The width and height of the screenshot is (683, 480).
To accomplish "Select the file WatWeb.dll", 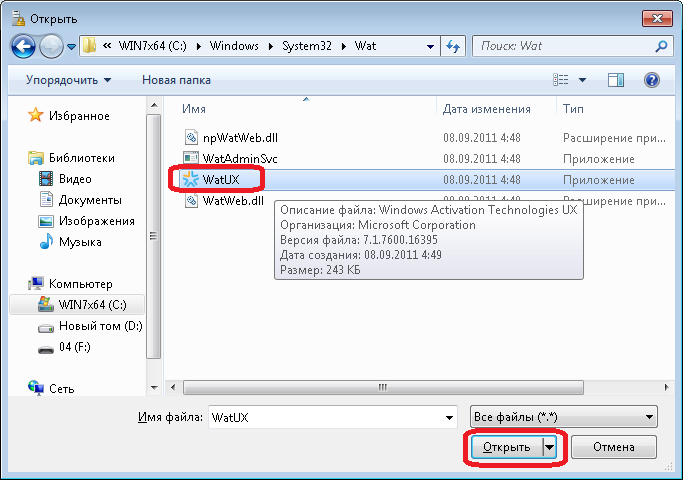I will [233, 201].
